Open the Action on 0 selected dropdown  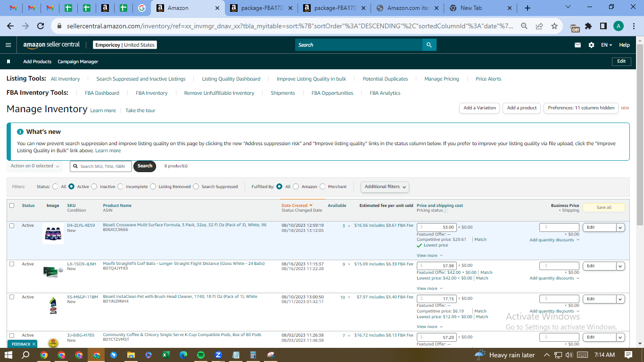pos(35,166)
